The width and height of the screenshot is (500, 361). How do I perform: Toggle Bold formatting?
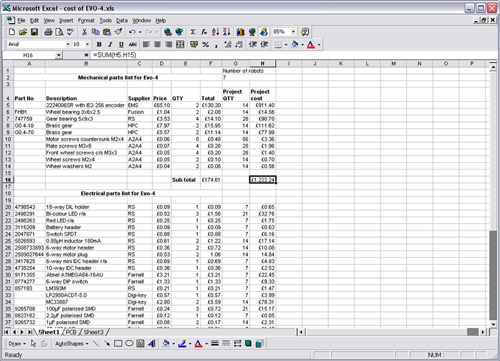[99, 44]
